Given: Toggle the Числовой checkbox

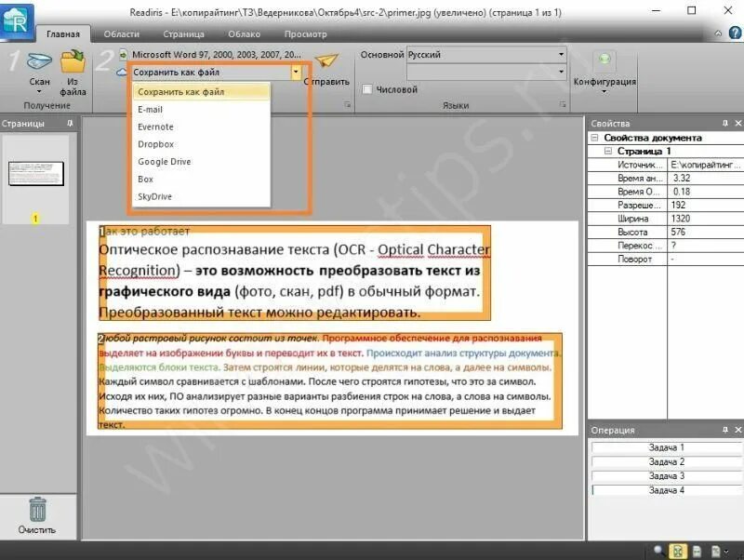Looking at the screenshot, I should coord(366,89).
